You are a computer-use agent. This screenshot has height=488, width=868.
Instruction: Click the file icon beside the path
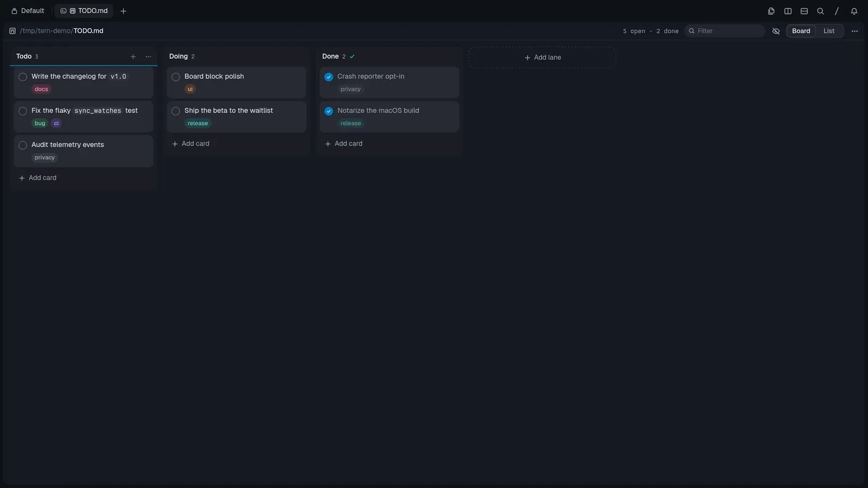(x=12, y=31)
